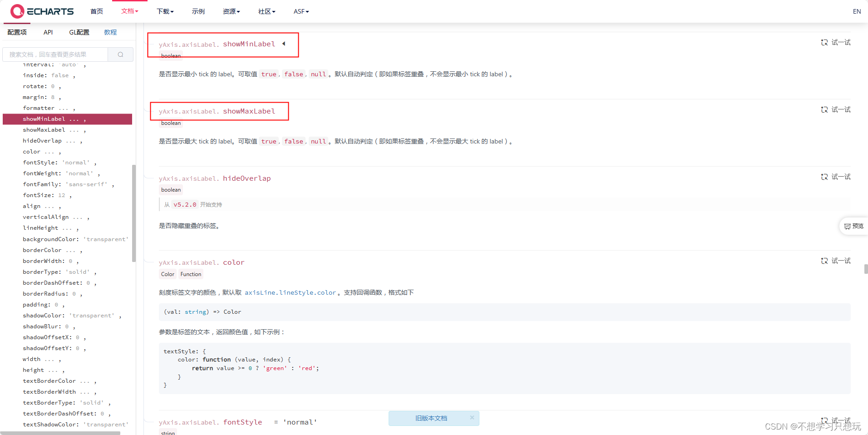Screen dimensions: 868x435
Task: Select borderDashOffset: 0 tree entry
Action: pyautogui.click(x=59, y=283)
